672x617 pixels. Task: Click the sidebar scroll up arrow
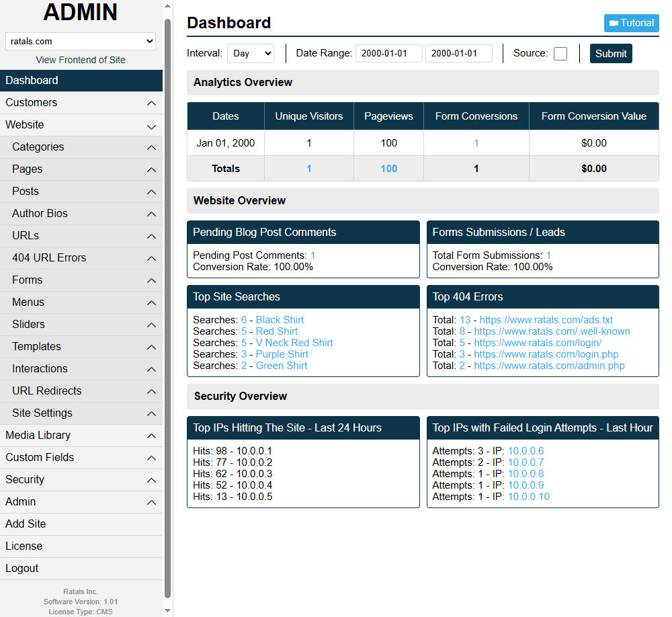pyautogui.click(x=167, y=5)
